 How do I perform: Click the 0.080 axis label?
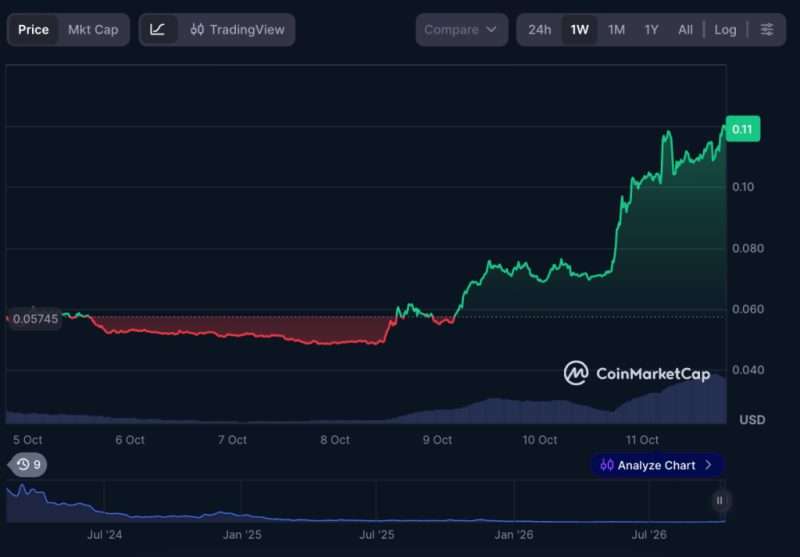748,248
